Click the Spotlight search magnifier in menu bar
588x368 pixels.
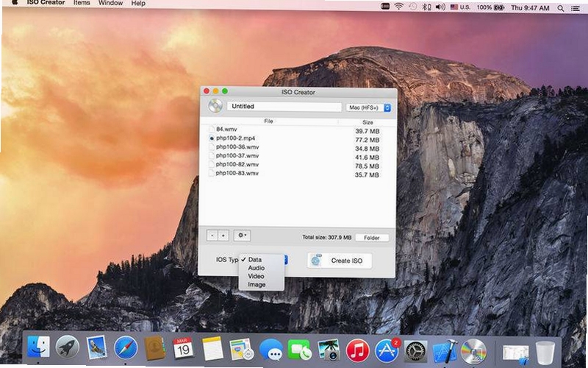click(561, 8)
